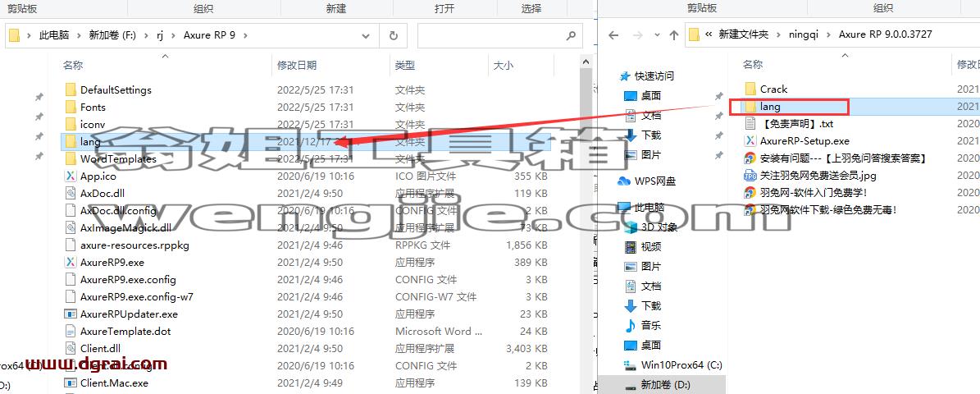Sort by 大小 column in left window
This screenshot has width=980, height=394.
(504, 65)
